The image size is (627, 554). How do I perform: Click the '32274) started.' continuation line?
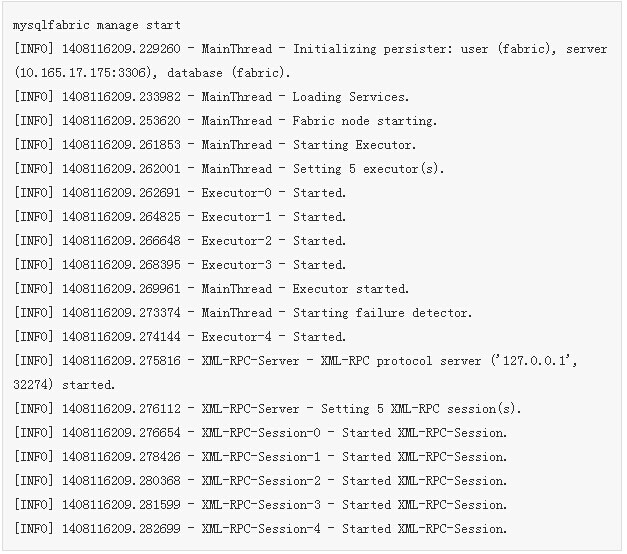coord(64,385)
